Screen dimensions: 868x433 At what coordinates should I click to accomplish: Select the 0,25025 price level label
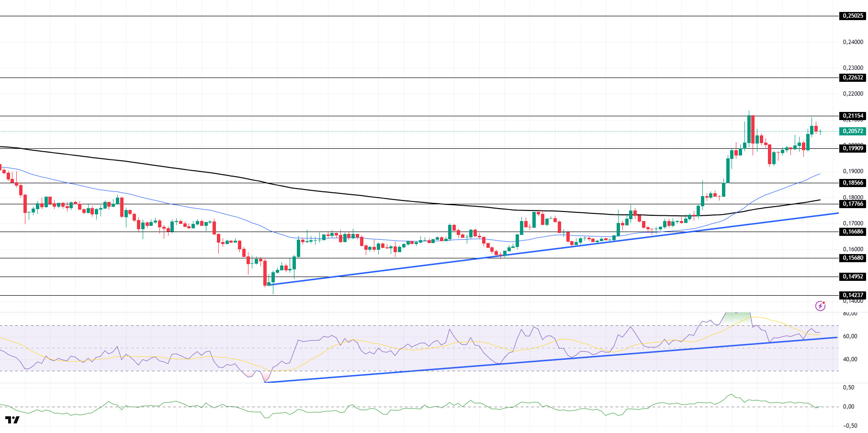coord(853,16)
